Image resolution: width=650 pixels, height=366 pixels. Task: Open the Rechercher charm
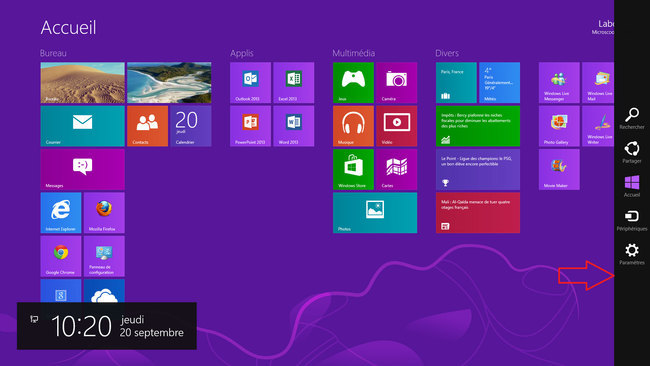pos(632,119)
